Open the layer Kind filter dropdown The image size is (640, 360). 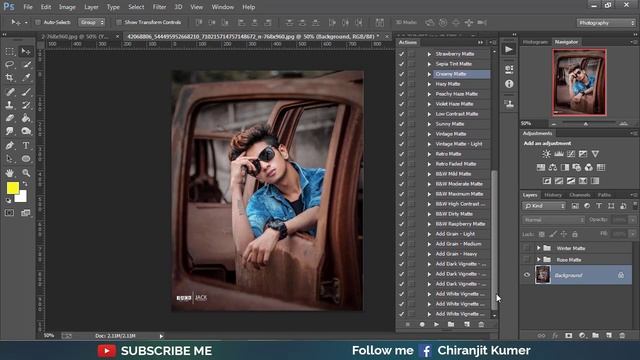(544, 206)
